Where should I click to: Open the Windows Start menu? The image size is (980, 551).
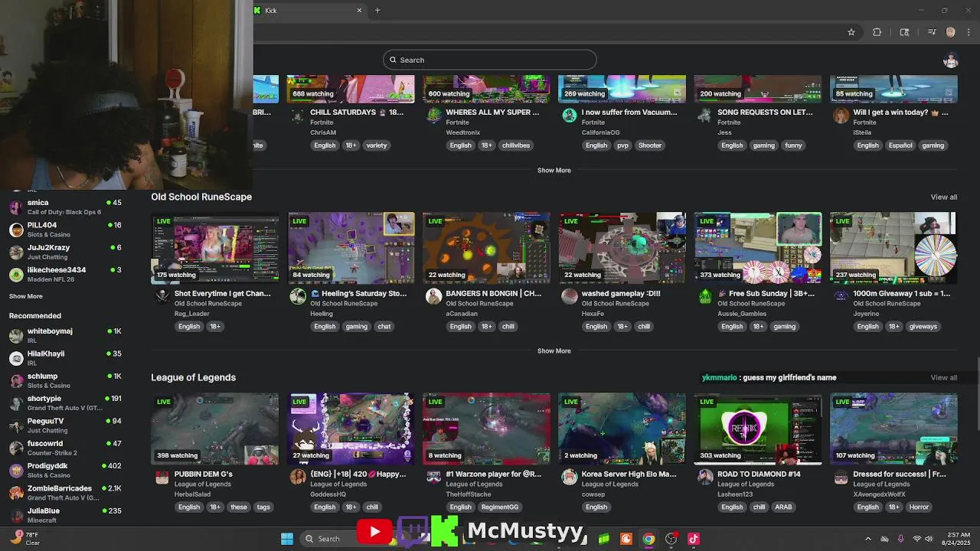[x=287, y=539]
